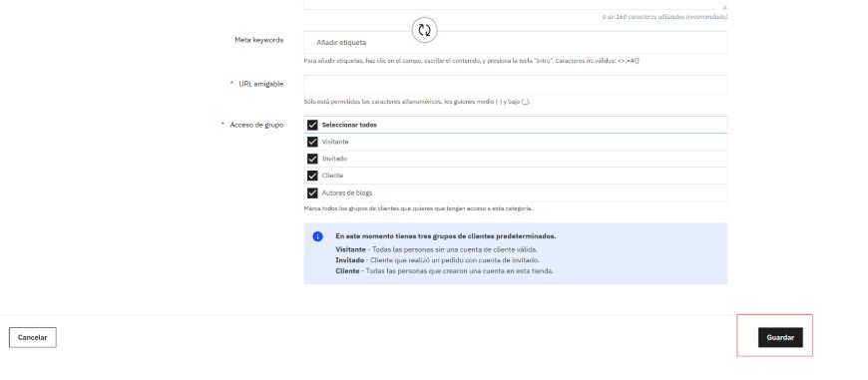Focus the Meta keywords tag field
868x380 pixels.
[x=516, y=43]
